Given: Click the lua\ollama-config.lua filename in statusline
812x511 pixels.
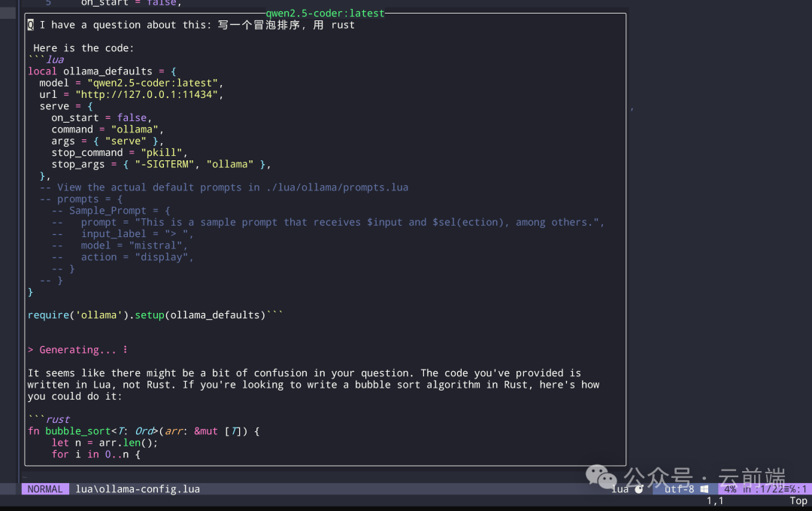Looking at the screenshot, I should [138, 489].
